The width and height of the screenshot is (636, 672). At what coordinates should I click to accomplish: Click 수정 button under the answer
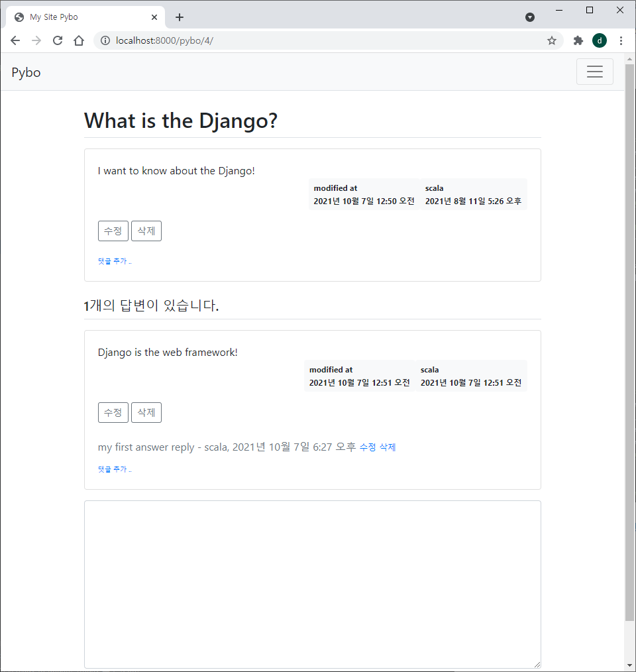pyautogui.click(x=113, y=412)
